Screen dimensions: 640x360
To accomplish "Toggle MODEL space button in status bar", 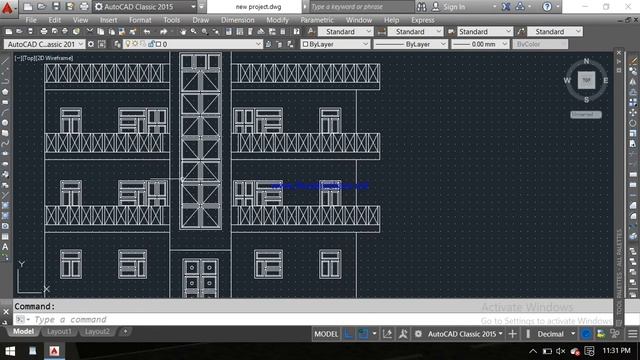I will point(326,334).
